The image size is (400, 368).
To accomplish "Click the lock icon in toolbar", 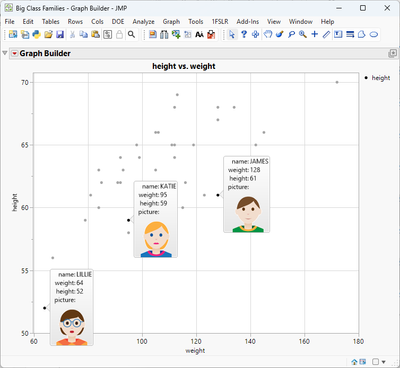I will (119, 34).
